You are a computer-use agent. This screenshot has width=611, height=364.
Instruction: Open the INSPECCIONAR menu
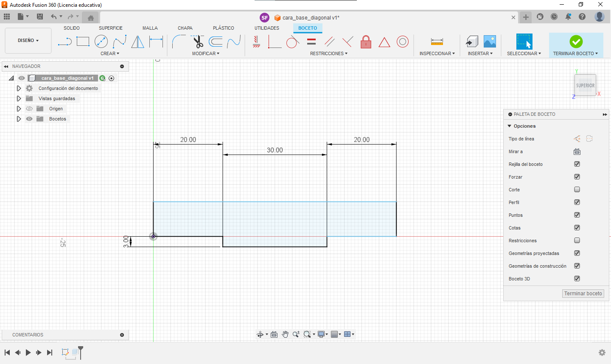tap(437, 53)
